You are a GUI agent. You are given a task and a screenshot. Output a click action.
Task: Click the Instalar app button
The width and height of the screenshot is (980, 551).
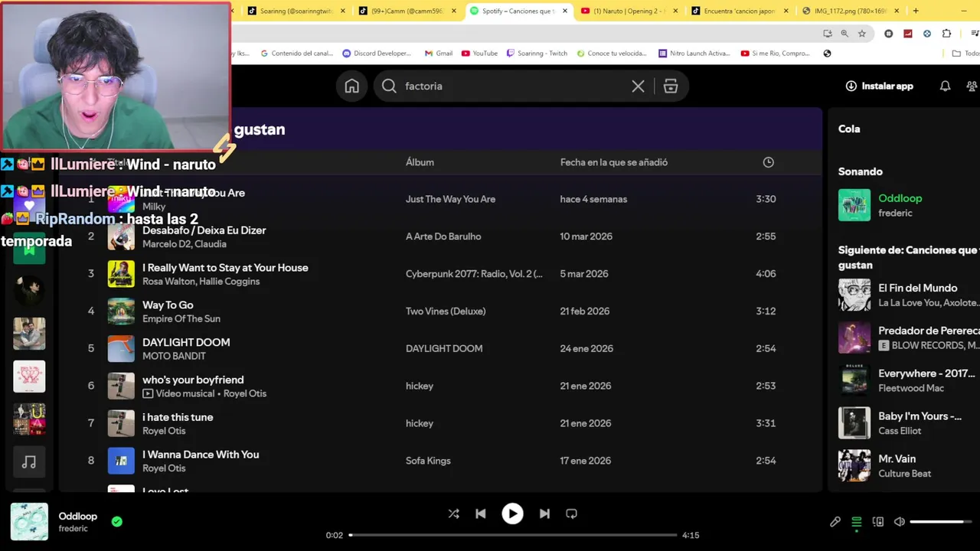[879, 86]
